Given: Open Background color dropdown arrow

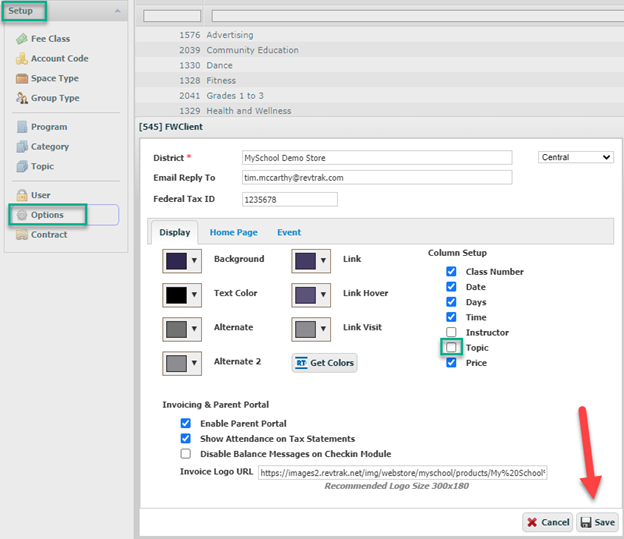Looking at the screenshot, I should (194, 260).
